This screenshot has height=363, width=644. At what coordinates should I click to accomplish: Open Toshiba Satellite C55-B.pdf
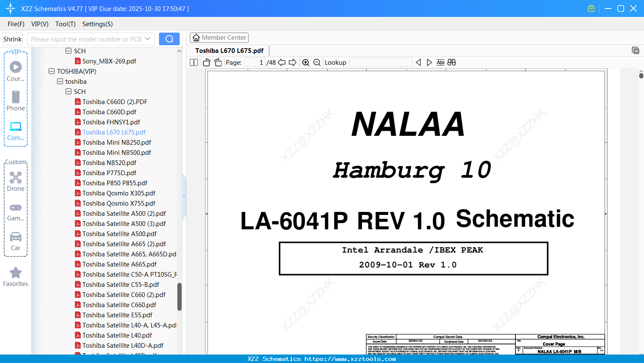121,285
